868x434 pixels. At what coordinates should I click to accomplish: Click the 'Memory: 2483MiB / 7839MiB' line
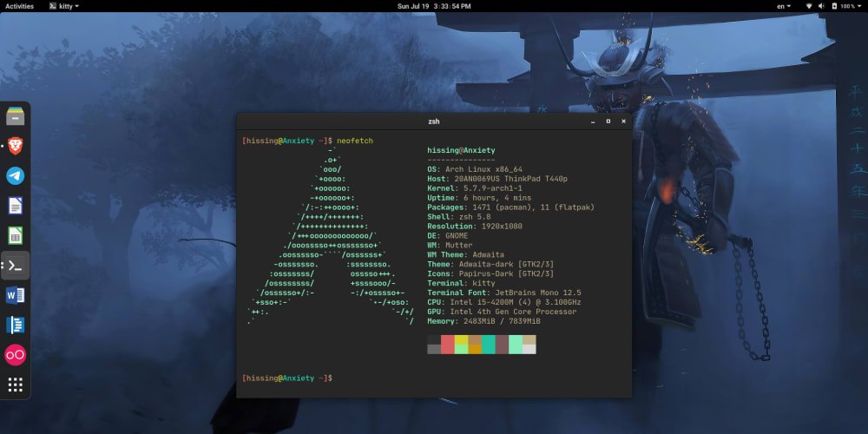pyautogui.click(x=483, y=321)
